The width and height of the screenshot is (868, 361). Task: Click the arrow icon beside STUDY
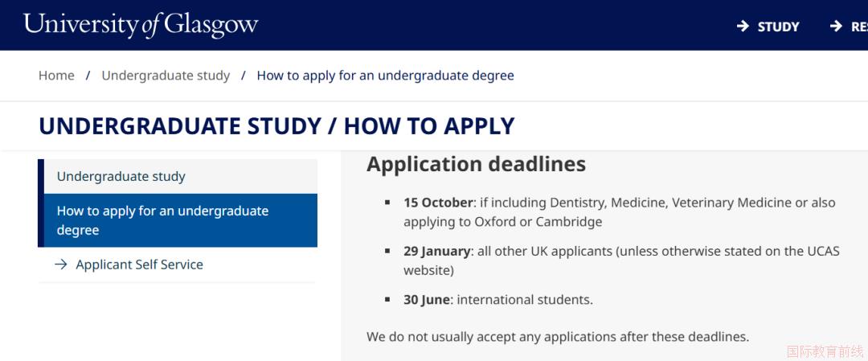[x=743, y=27]
